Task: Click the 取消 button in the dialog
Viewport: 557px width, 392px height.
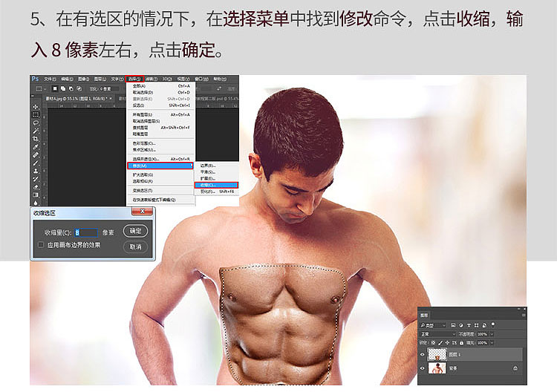Action: 135,246
